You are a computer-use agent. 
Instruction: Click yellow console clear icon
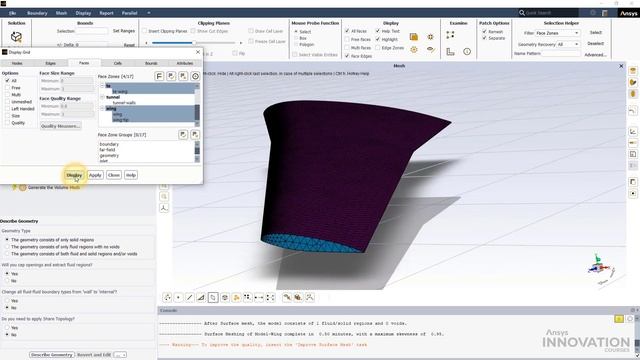pos(619,318)
